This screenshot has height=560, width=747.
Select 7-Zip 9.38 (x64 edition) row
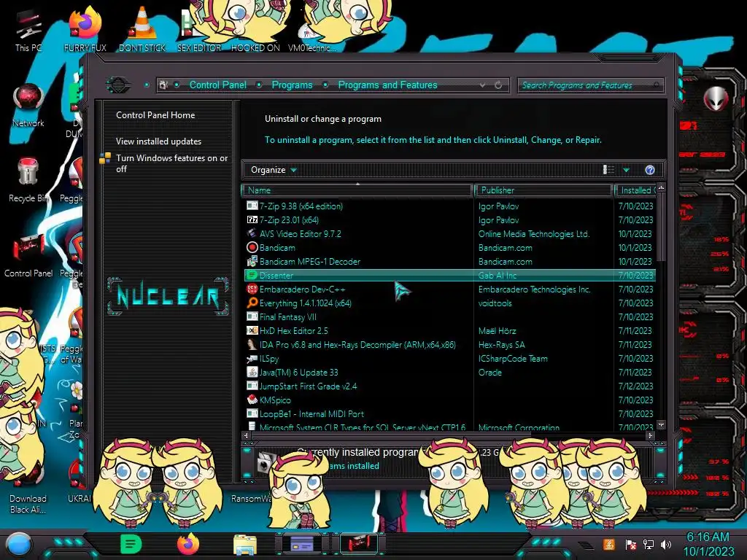pos(449,206)
